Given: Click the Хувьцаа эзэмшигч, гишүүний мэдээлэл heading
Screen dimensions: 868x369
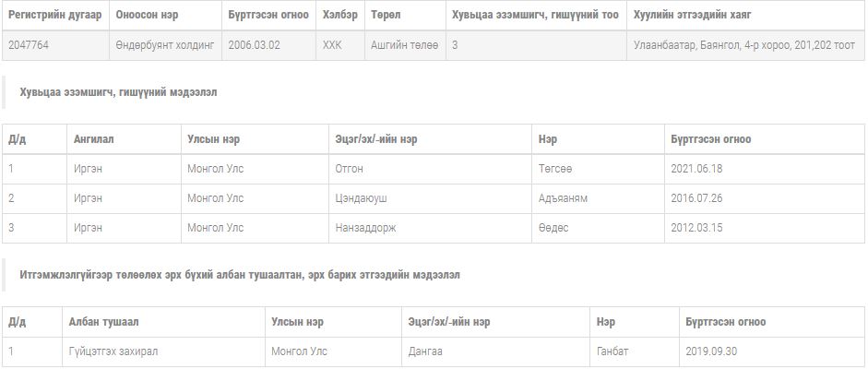Looking at the screenshot, I should (119, 92).
